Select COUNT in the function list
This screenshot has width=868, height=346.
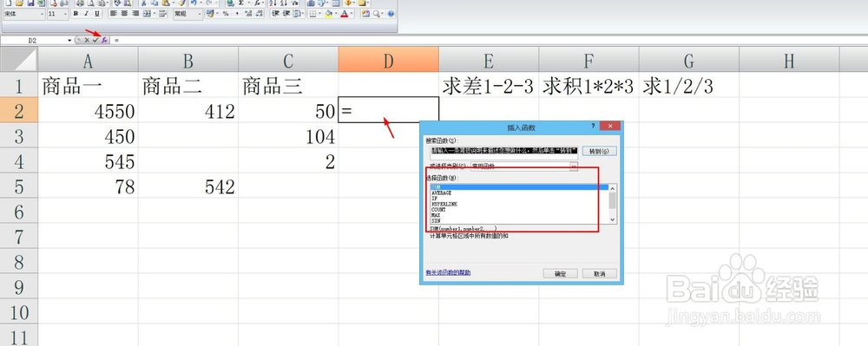pyautogui.click(x=519, y=210)
